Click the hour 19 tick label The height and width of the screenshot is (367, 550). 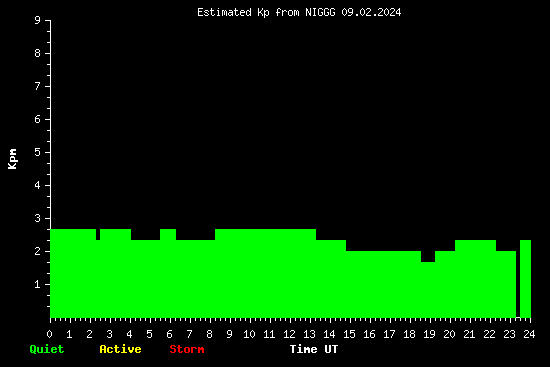pos(429,334)
